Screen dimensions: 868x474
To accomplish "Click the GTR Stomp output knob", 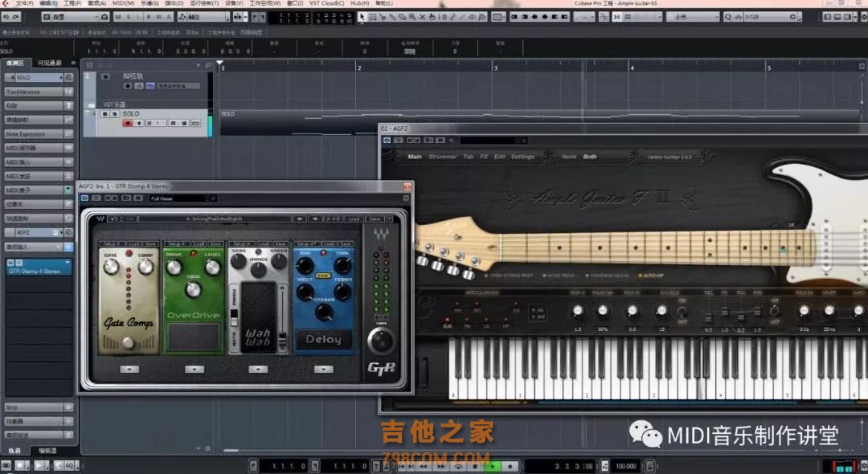I will [x=382, y=339].
